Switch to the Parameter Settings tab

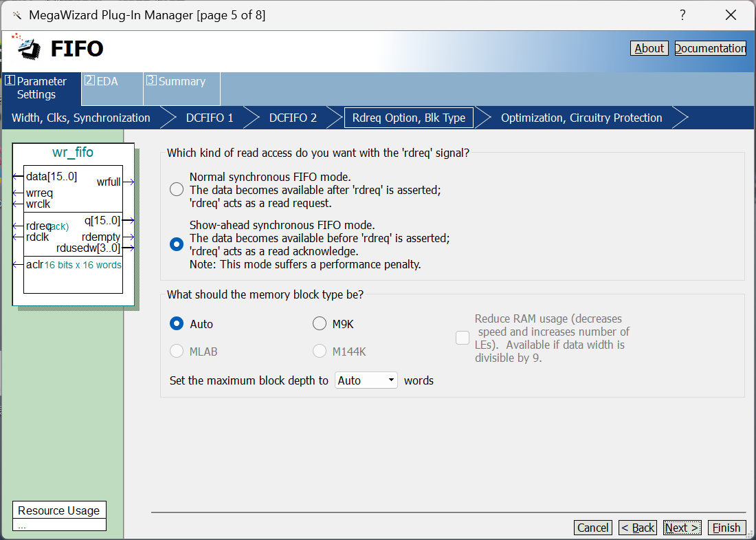click(x=41, y=88)
